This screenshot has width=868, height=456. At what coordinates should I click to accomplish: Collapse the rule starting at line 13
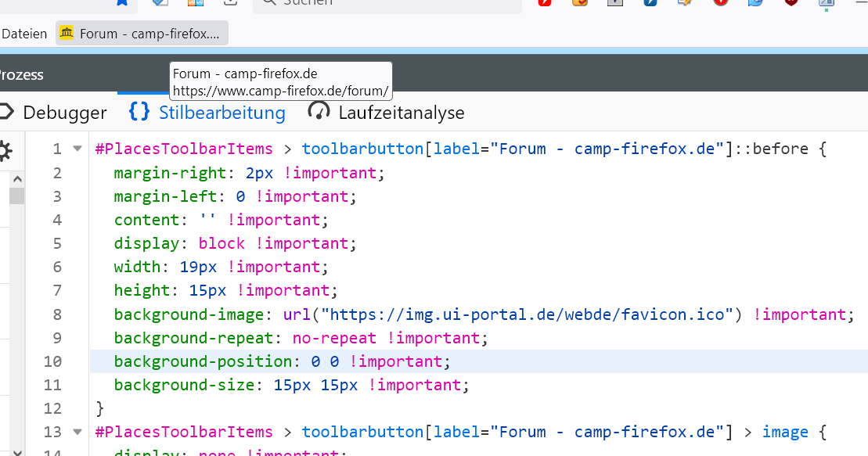77,432
